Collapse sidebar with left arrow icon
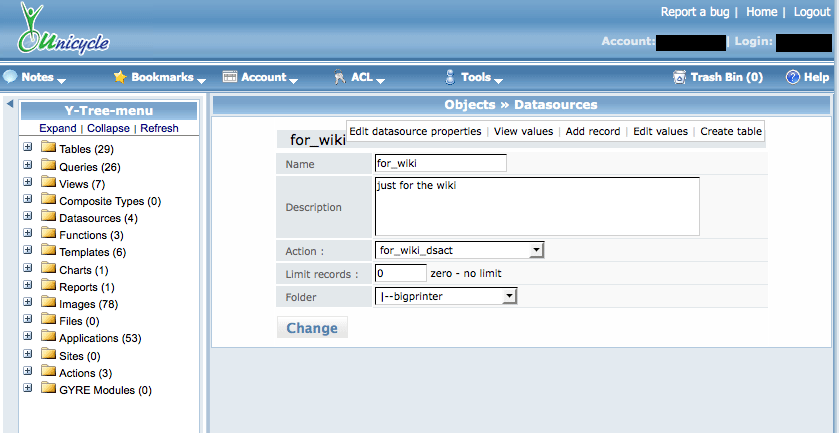 click(9, 104)
